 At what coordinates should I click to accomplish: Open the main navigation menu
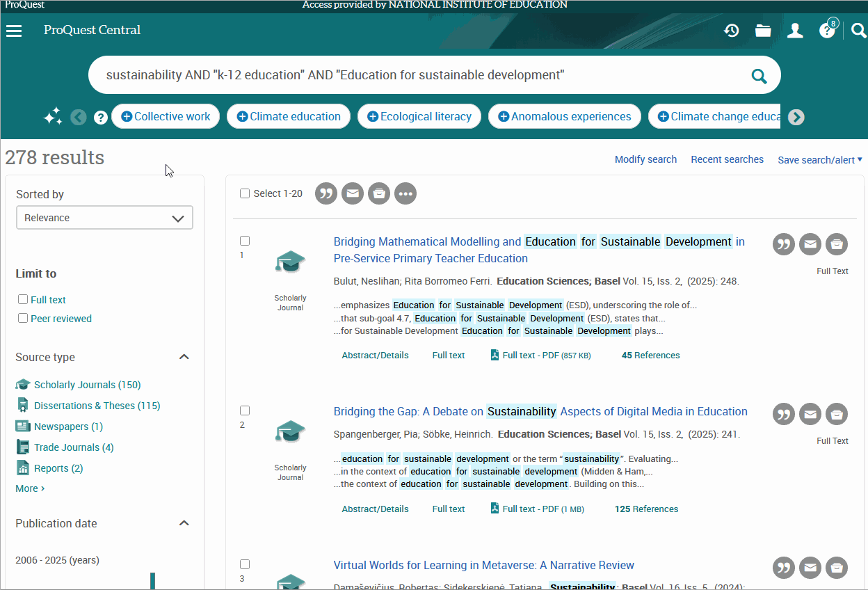(14, 30)
